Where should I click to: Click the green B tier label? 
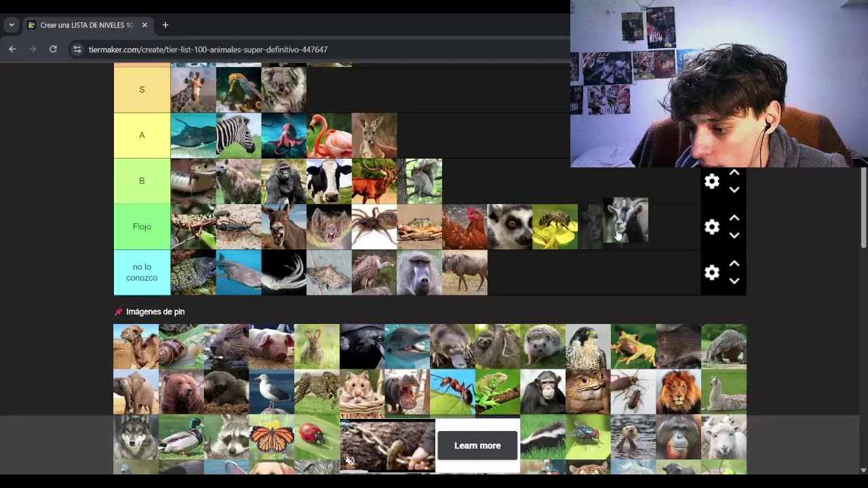point(142,181)
